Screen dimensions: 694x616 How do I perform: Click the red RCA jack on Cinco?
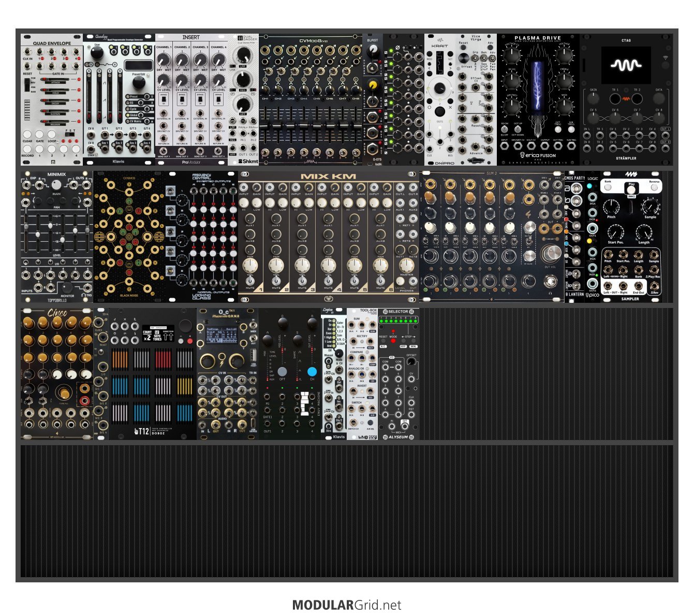85,401
